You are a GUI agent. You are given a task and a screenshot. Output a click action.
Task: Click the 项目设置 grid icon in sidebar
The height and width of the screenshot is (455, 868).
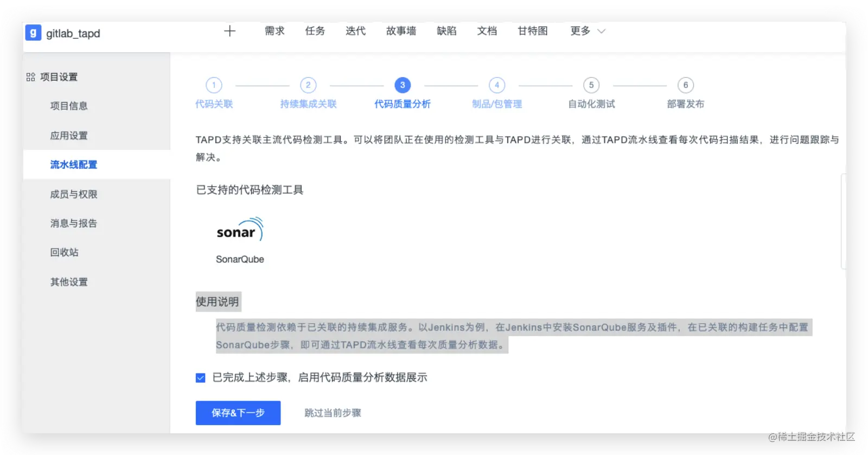[30, 77]
